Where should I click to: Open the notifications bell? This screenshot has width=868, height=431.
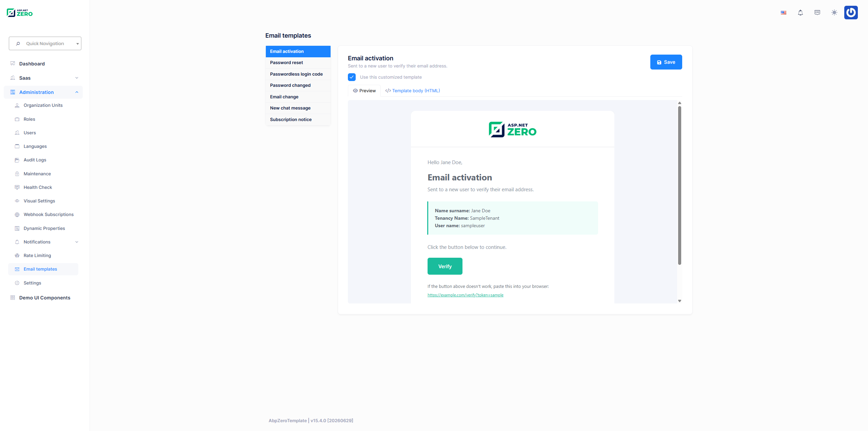tap(801, 13)
